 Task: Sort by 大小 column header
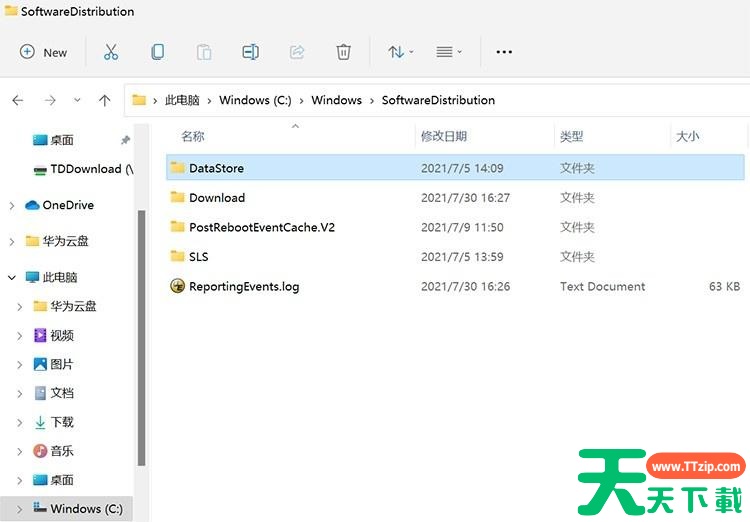click(x=687, y=136)
